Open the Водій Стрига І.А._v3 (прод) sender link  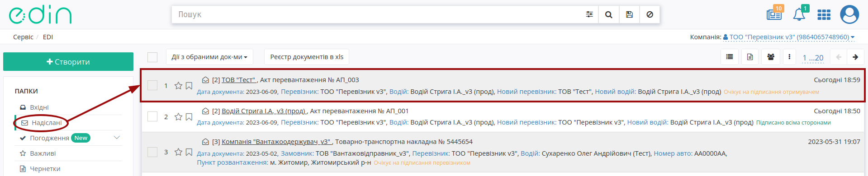click(x=264, y=111)
